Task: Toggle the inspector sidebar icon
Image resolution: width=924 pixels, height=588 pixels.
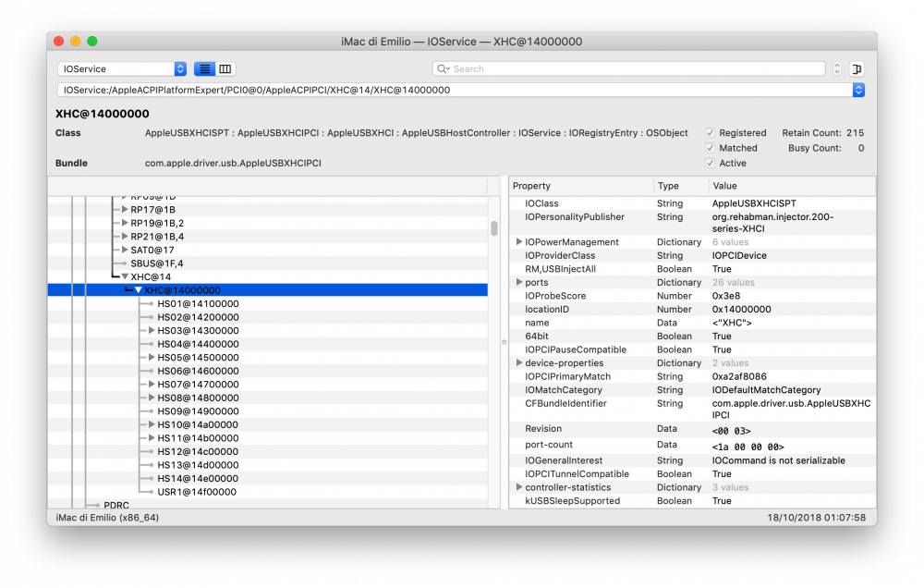Action: point(857,69)
